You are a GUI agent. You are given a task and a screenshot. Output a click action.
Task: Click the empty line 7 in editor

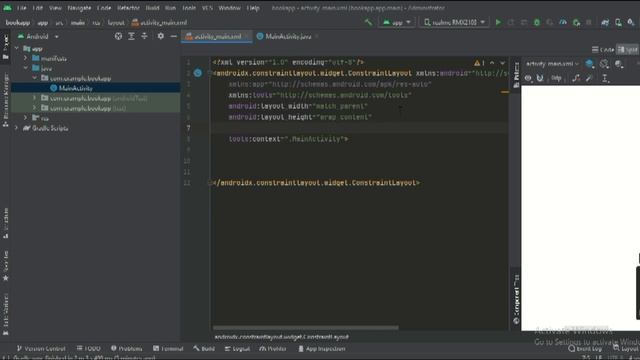pyautogui.click(x=359, y=128)
